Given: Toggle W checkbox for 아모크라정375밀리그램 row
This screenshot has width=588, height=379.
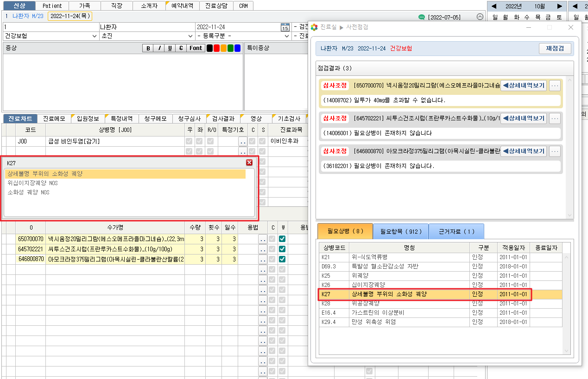Looking at the screenshot, I should point(282,259).
